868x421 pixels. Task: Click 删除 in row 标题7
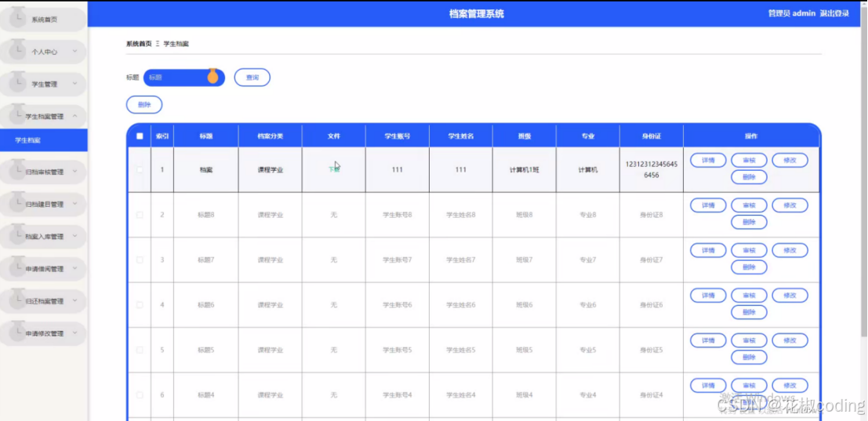pyautogui.click(x=749, y=267)
